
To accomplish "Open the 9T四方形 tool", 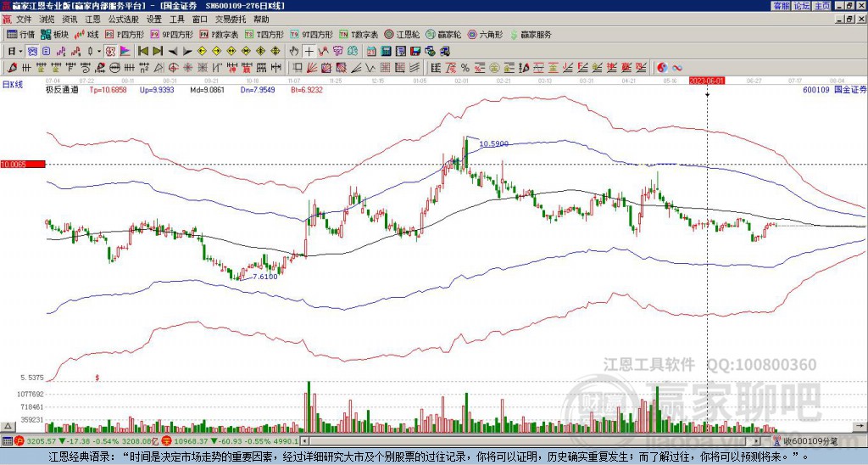I will pyautogui.click(x=312, y=34).
